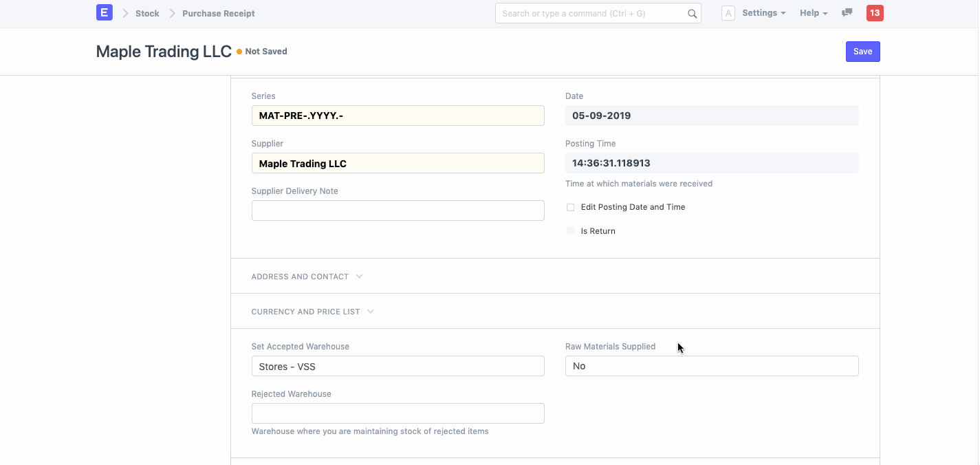Open the Settings menu
The height and width of the screenshot is (465, 980).
(x=763, y=13)
